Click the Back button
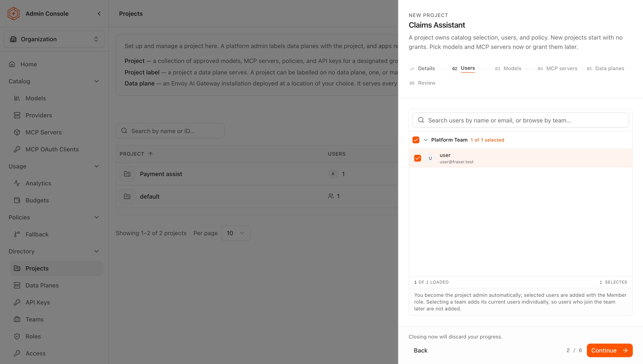 click(421, 350)
